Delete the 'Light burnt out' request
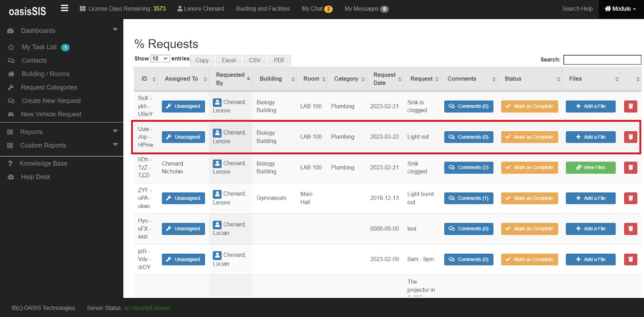 coord(630,198)
